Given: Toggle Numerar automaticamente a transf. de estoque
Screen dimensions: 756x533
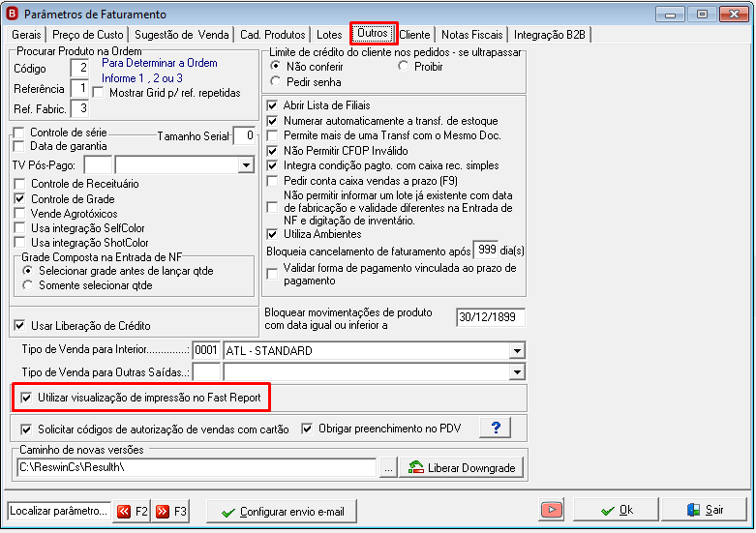Looking at the screenshot, I should pos(272,121).
